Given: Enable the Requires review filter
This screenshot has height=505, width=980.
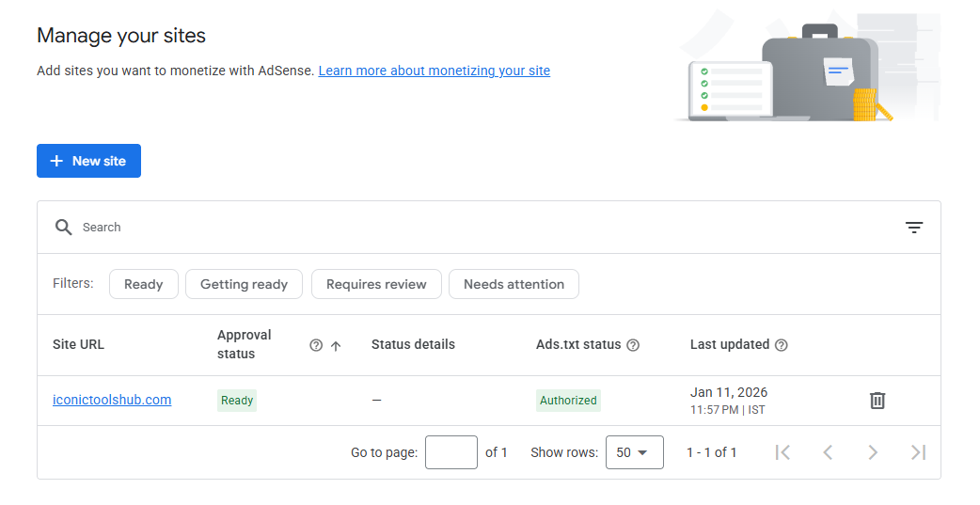Looking at the screenshot, I should 376,284.
